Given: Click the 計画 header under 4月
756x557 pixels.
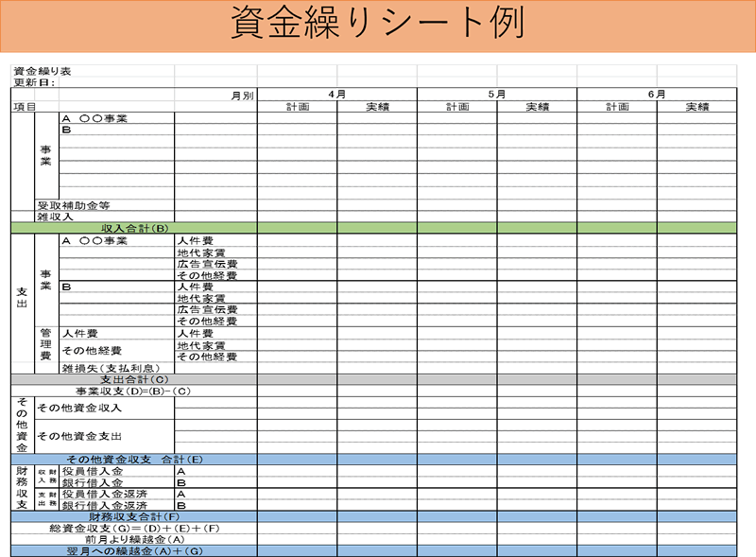Looking at the screenshot, I should [297, 107].
